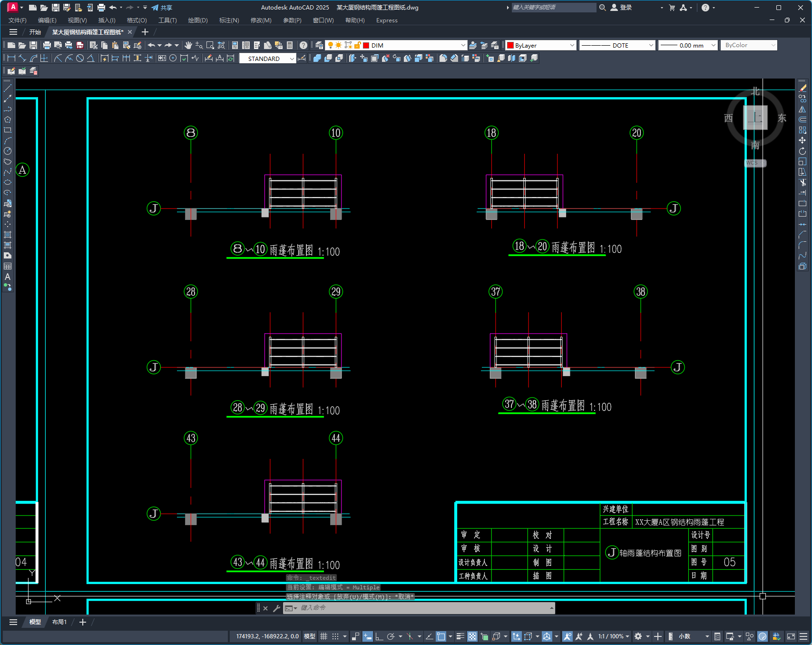812x645 pixels.
Task: Toggle dynamic input in status bar
Action: (x=368, y=636)
